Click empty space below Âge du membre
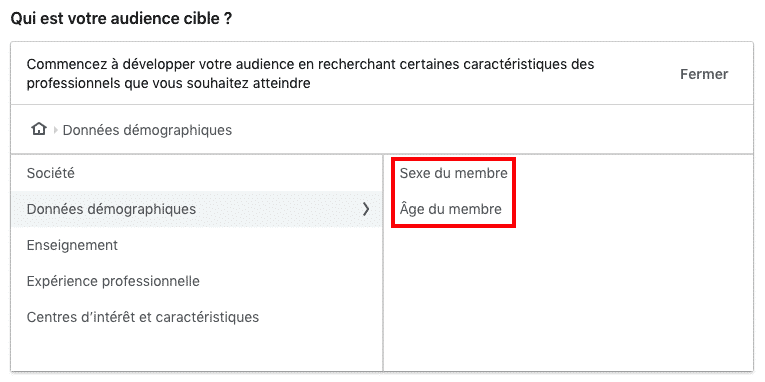 coord(568,298)
